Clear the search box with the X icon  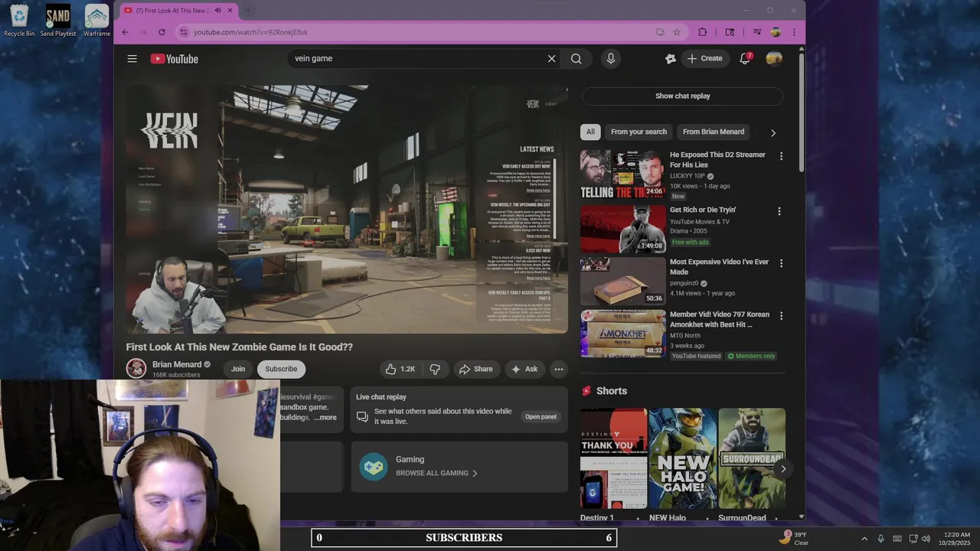click(x=551, y=59)
